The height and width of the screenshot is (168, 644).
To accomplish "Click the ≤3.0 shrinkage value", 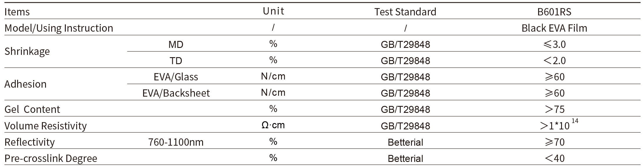I will point(554,44).
